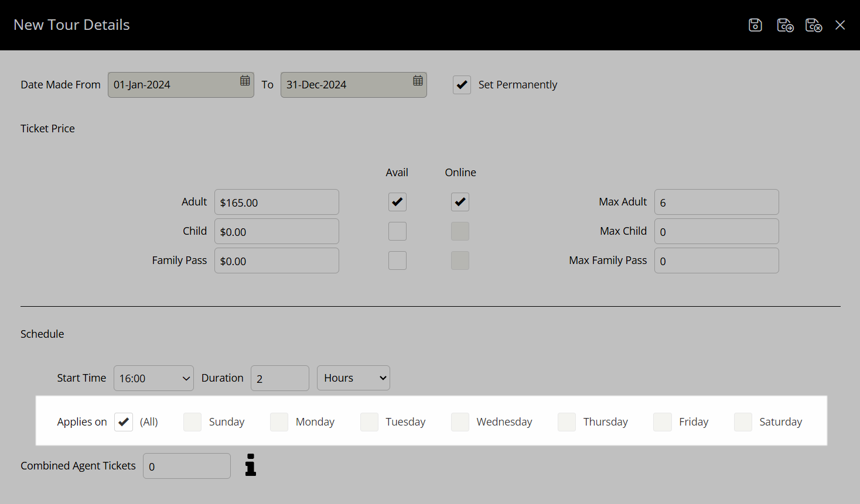
Task: Check the Monday checkbox
Action: [279, 422]
